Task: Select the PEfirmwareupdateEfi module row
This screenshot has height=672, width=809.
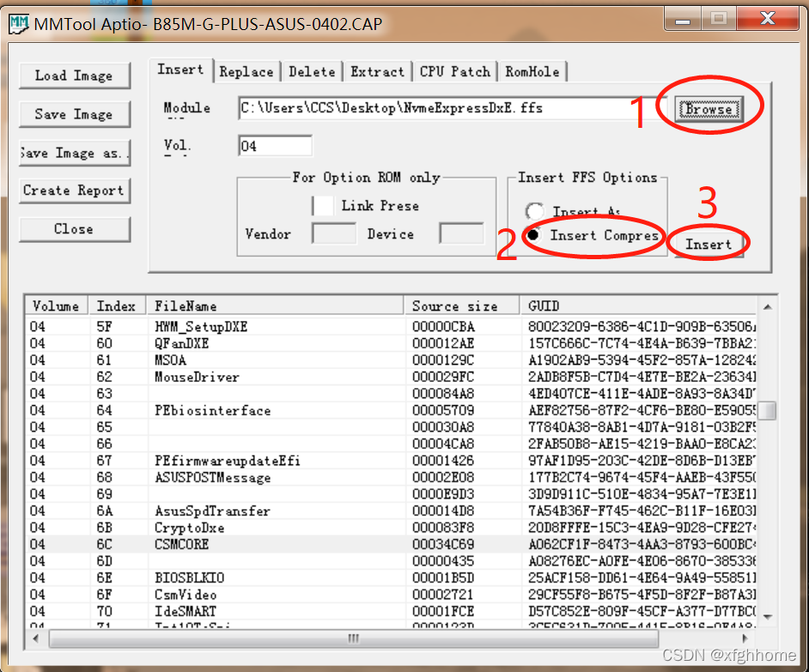Action: [391, 461]
